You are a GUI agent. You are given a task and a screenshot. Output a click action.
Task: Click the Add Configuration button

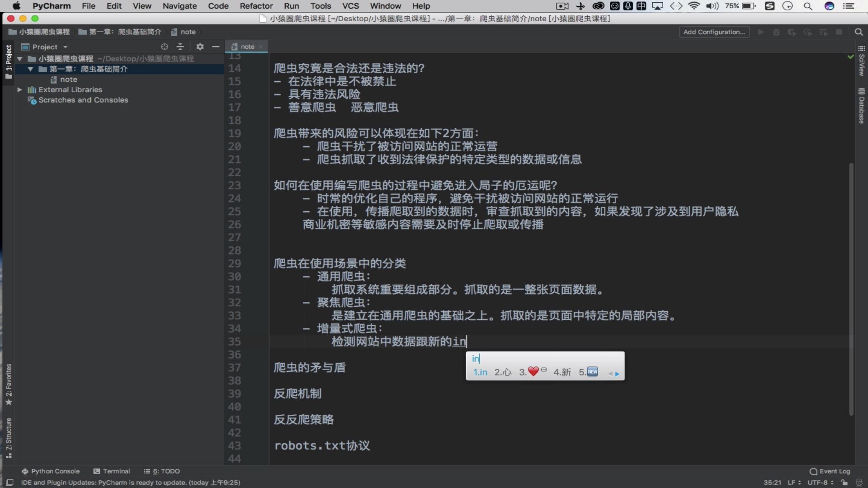point(714,32)
